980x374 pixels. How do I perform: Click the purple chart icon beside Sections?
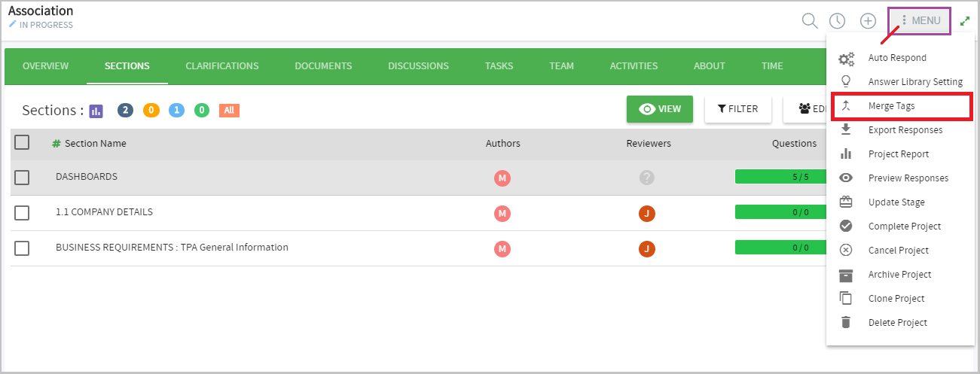[x=96, y=111]
